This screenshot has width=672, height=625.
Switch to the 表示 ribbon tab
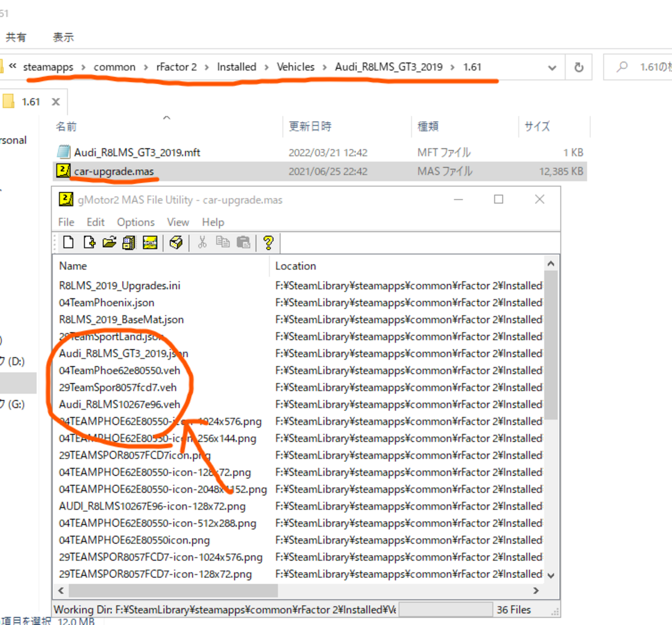click(x=64, y=37)
